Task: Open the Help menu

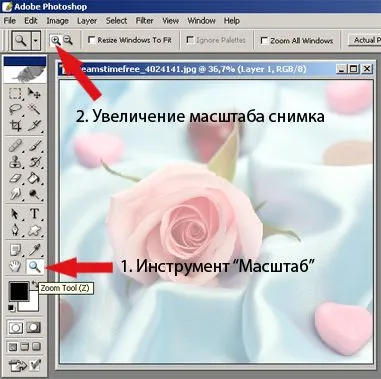Action: [x=232, y=21]
